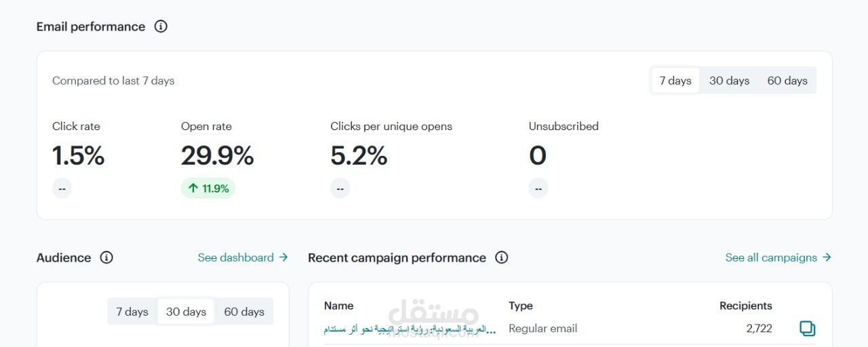
Task: Click arrow icon next to See dashboard
Action: (283, 258)
